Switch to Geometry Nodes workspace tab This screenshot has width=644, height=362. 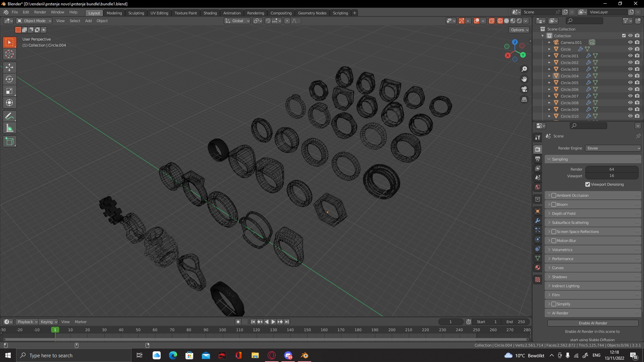(312, 13)
